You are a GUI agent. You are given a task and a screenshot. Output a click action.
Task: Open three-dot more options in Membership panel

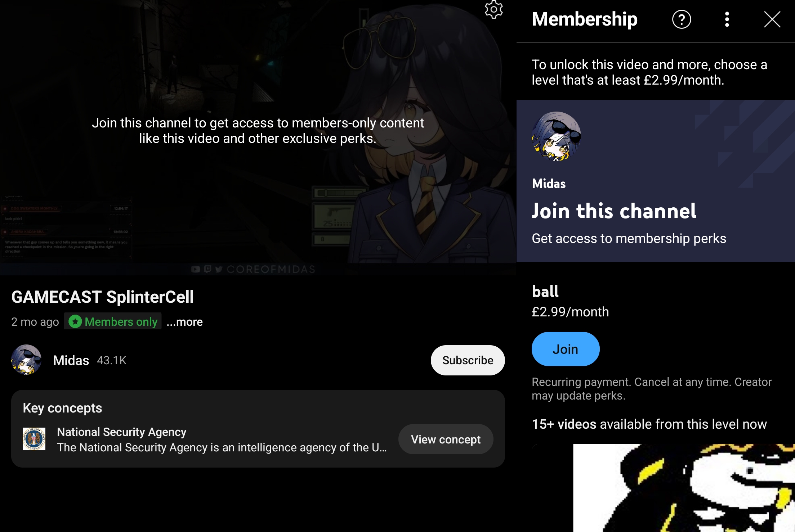point(727,19)
